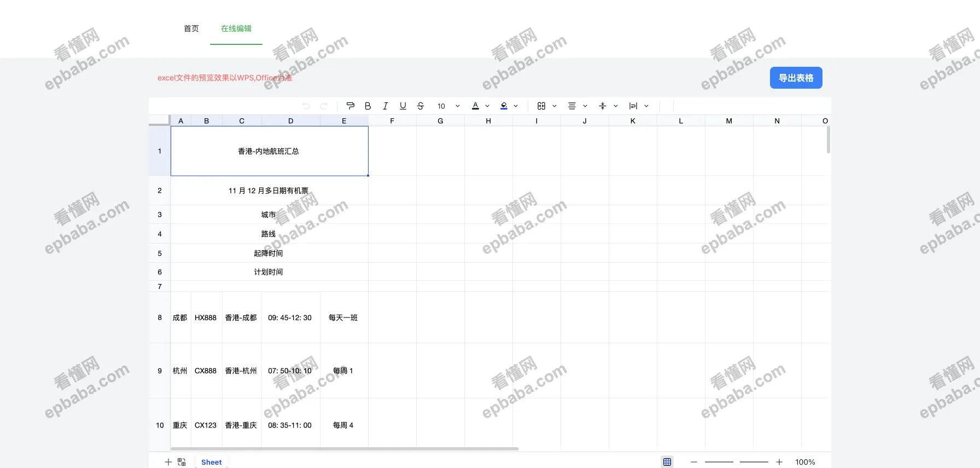Viewport: 980px width, 468px height.
Task: Select cell 11 月 12 月多日期有机票
Action: pos(270,190)
